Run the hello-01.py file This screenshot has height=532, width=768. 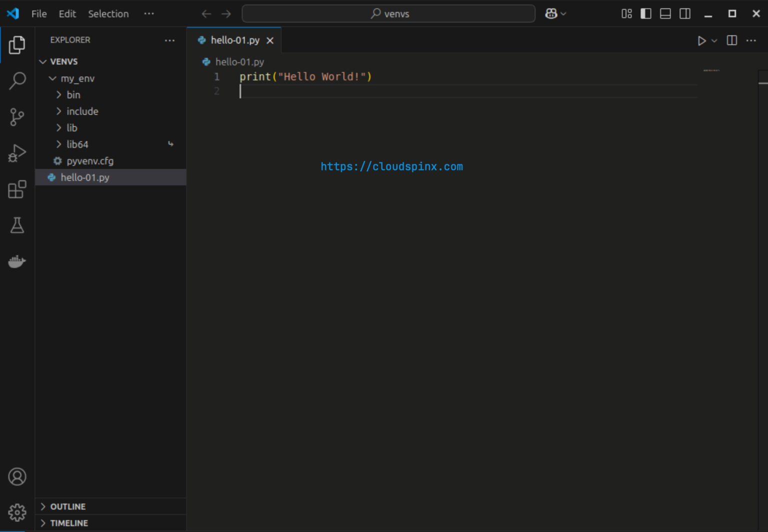(701, 40)
